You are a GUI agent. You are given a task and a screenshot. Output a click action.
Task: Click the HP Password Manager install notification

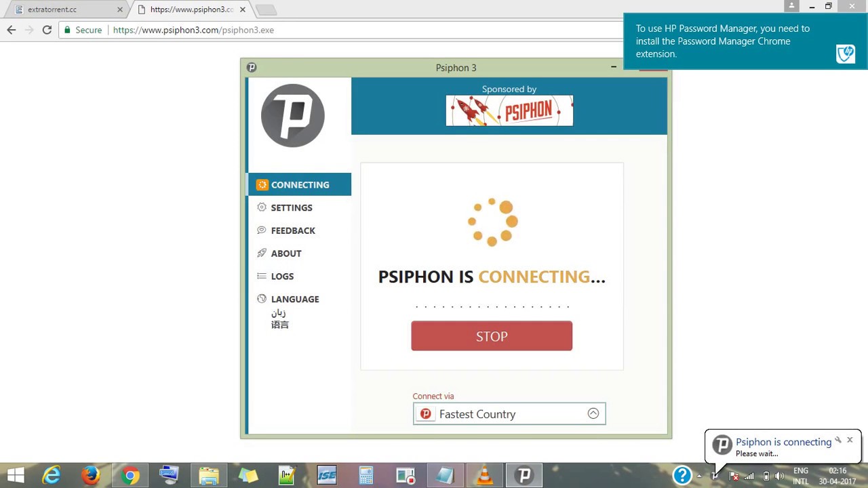pos(745,41)
